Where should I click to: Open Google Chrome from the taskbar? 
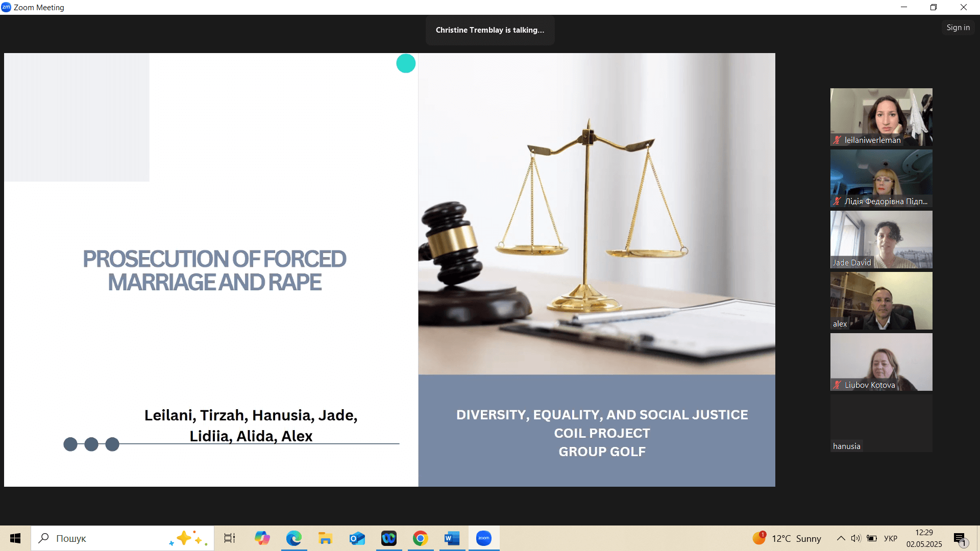tap(421, 538)
